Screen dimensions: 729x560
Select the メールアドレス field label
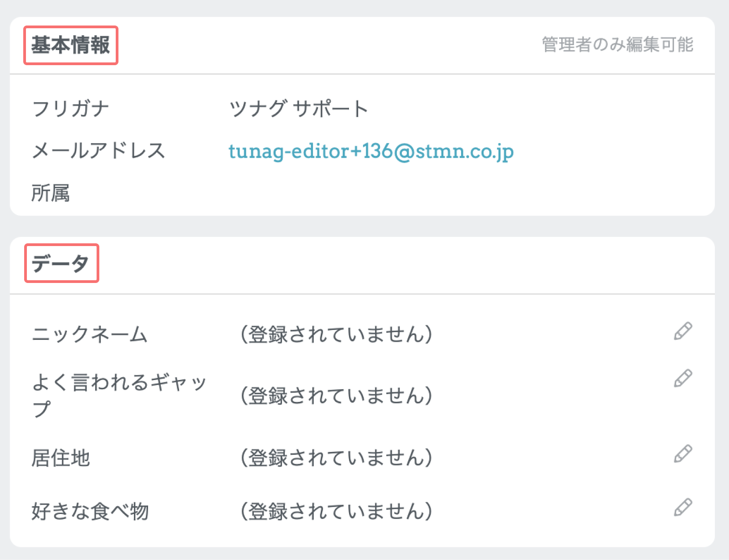pos(98,151)
